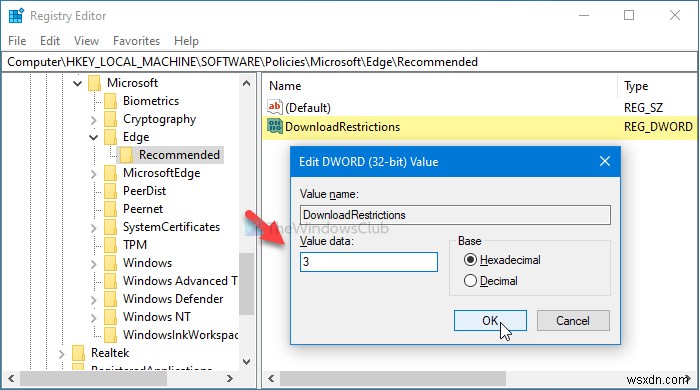The width and height of the screenshot is (700, 390).
Task: Expand the SystemCertificates tree node
Action: [93, 228]
